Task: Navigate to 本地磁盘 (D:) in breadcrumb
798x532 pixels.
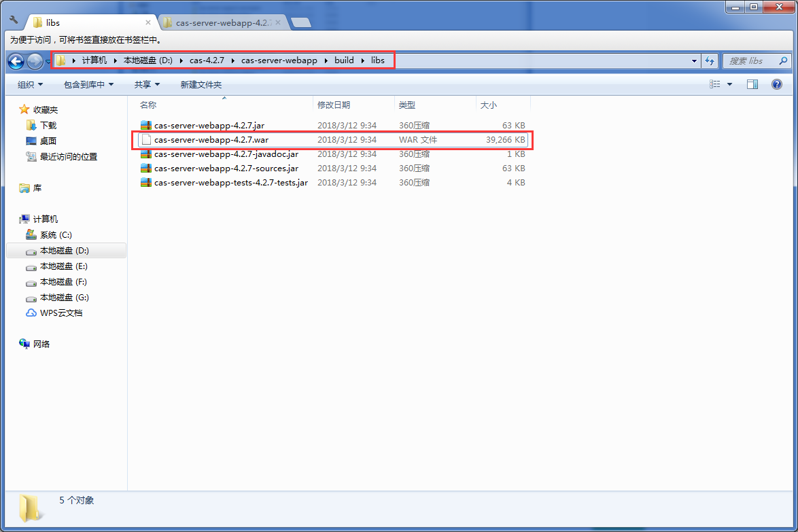Action: click(148, 60)
